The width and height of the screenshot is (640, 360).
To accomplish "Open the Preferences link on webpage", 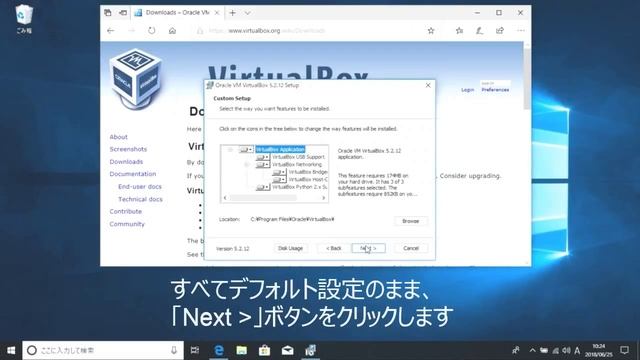I will pos(495,90).
